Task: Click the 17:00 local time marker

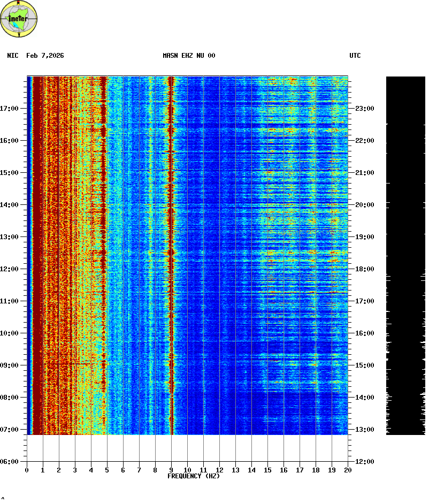Action: [9, 109]
